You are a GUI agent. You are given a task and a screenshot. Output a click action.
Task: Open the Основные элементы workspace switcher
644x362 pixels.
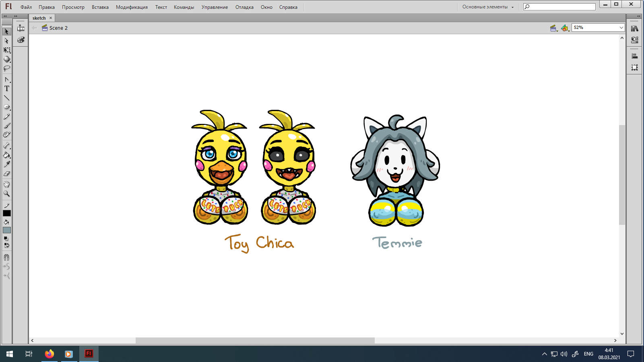[x=488, y=7]
